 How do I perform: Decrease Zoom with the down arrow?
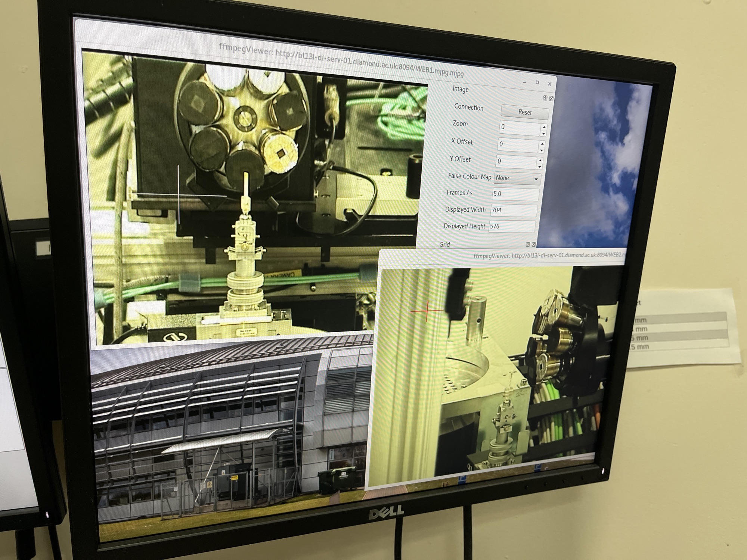(x=544, y=134)
